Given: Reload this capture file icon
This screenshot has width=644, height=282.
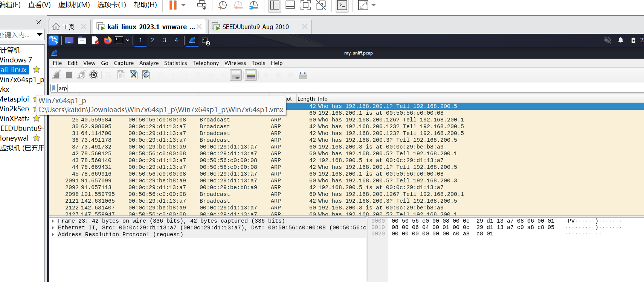Looking at the screenshot, I should [x=146, y=75].
